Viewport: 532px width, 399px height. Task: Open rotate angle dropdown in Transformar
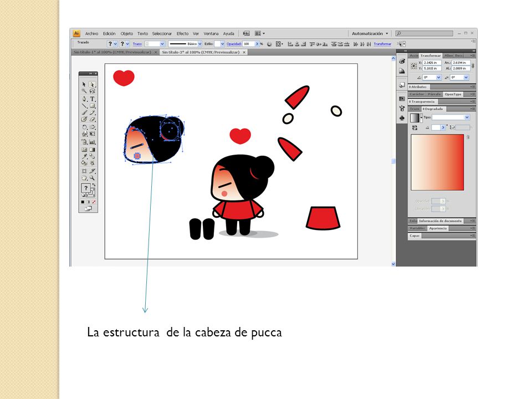coord(438,78)
